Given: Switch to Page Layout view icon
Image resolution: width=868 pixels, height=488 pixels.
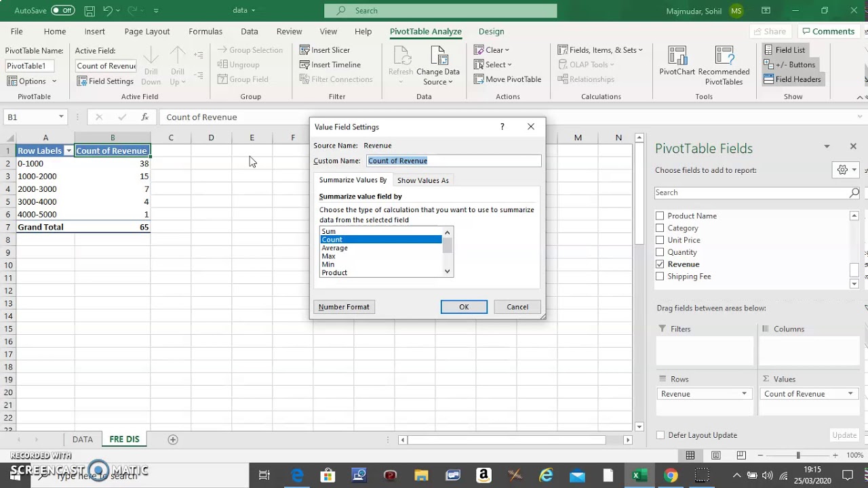Looking at the screenshot, I should tap(715, 455).
